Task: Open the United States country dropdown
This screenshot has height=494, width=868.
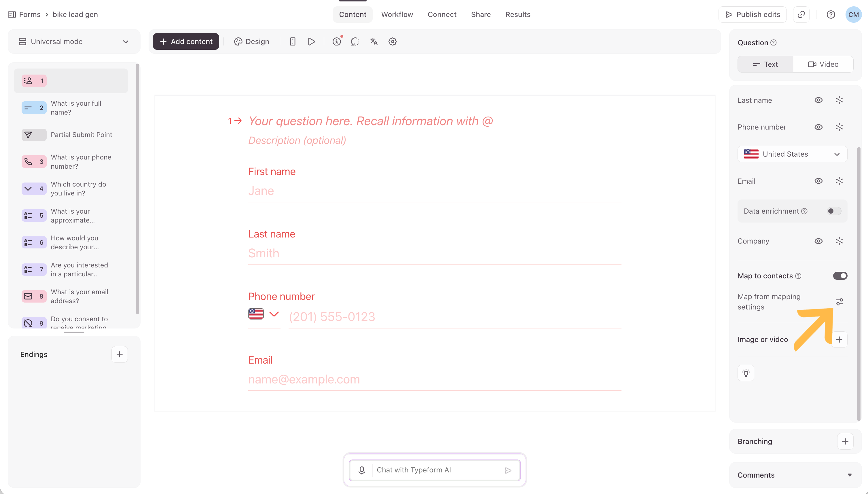Action: pyautogui.click(x=792, y=154)
